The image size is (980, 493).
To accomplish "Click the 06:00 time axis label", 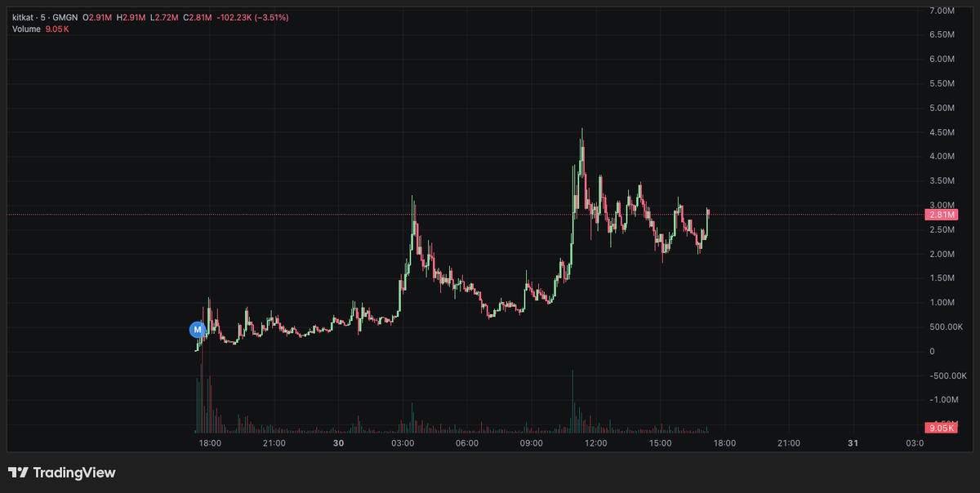I will (x=467, y=443).
